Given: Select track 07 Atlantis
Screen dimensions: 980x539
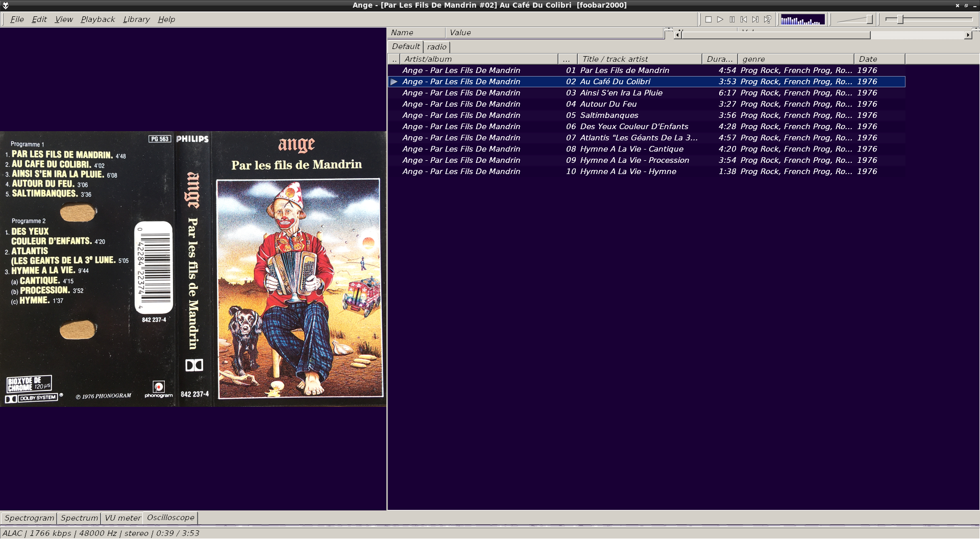Looking at the screenshot, I should pos(647,138).
